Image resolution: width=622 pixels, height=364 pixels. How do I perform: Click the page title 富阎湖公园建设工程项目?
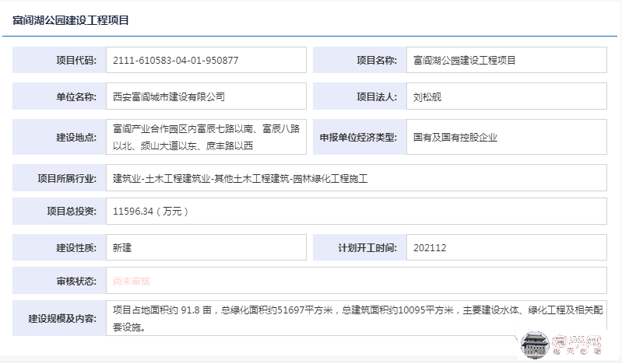(71, 20)
